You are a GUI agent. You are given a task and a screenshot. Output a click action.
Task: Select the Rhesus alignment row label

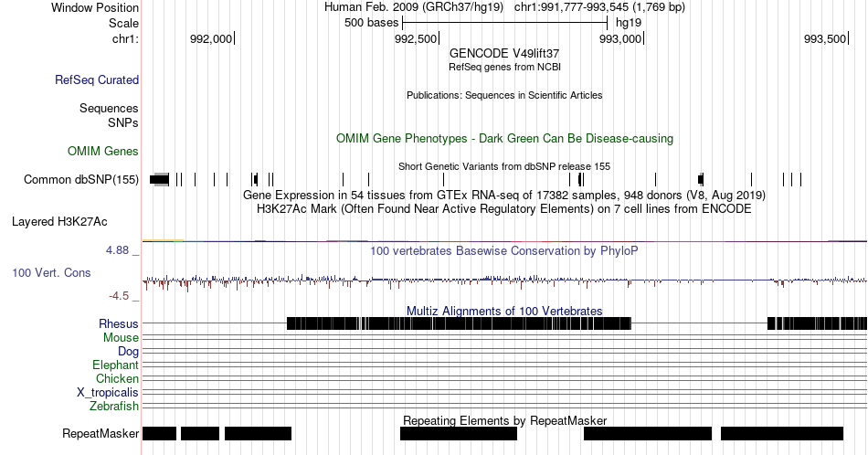(119, 323)
